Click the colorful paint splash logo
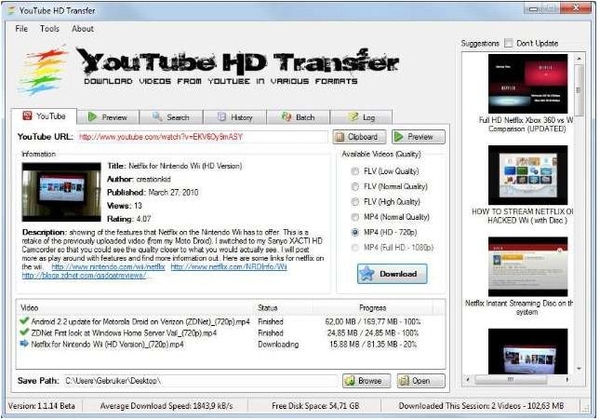 click(x=43, y=71)
